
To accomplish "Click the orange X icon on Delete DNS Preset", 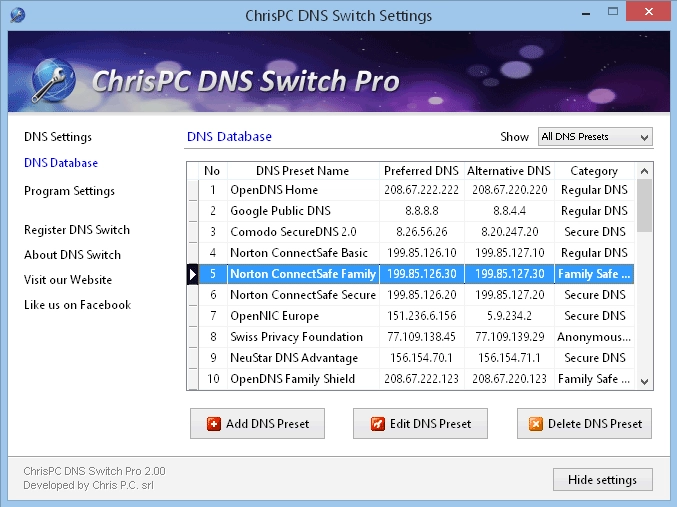I will (x=535, y=424).
